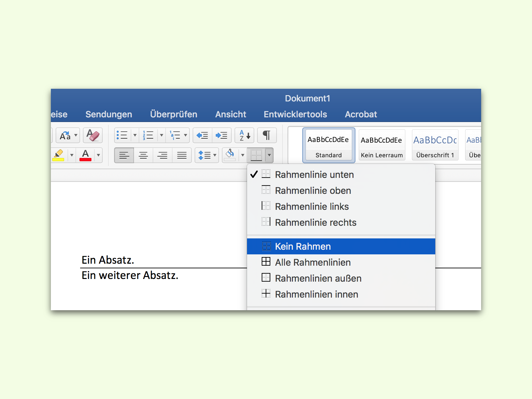Image resolution: width=532 pixels, height=399 pixels.
Task: Click the Change Case (Aa) icon
Action: click(x=65, y=135)
